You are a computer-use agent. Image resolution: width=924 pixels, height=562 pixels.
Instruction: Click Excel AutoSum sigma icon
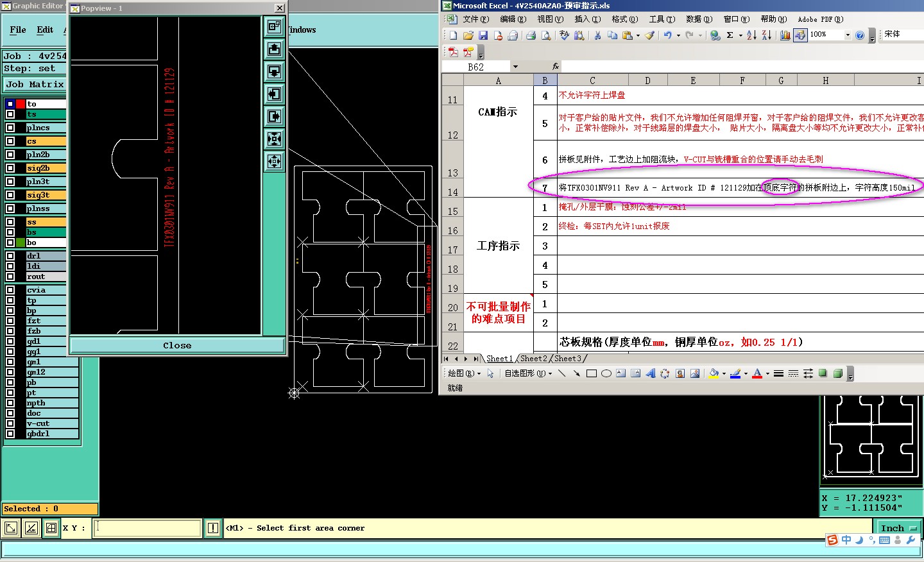tap(730, 35)
